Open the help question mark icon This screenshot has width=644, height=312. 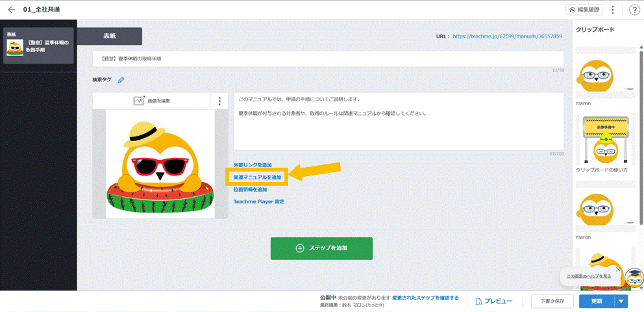635,10
